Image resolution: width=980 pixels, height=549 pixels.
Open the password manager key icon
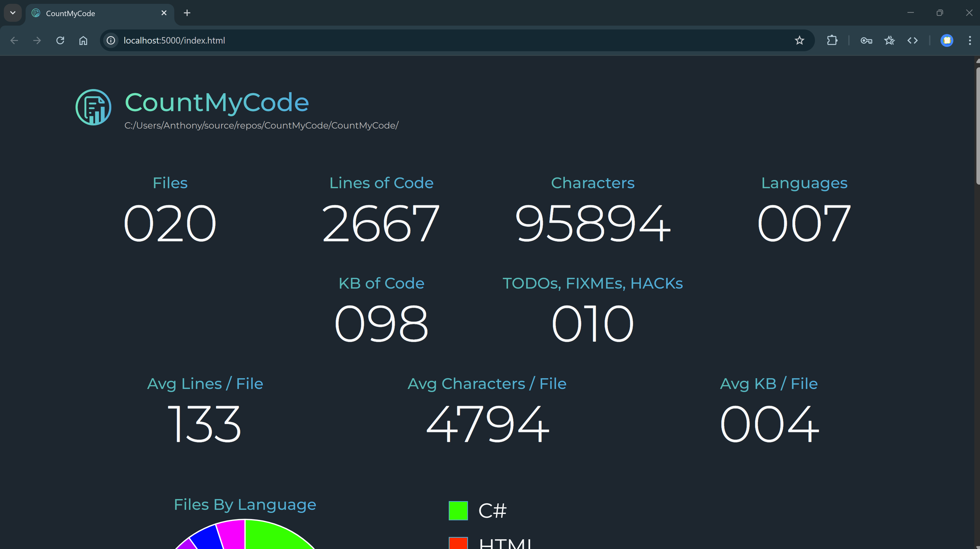click(866, 40)
